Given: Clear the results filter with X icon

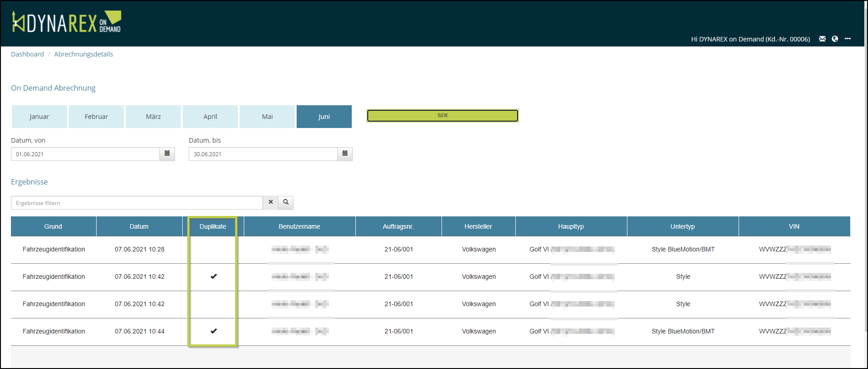Looking at the screenshot, I should pos(271,202).
